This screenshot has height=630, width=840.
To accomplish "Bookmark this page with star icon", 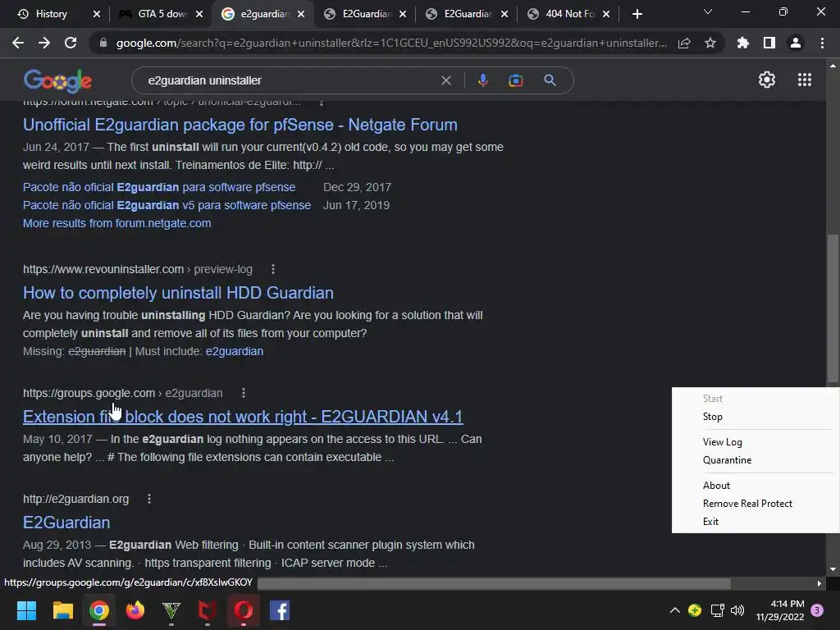I will coord(710,43).
